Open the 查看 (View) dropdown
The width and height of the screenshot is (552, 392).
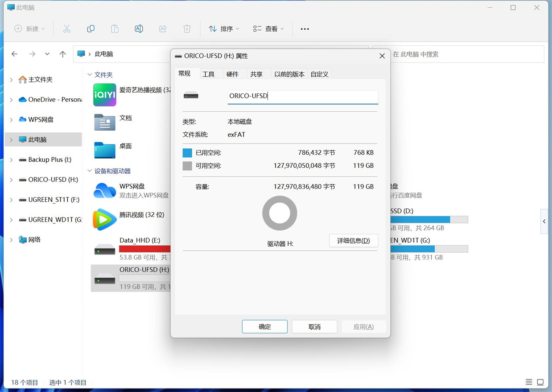[268, 29]
